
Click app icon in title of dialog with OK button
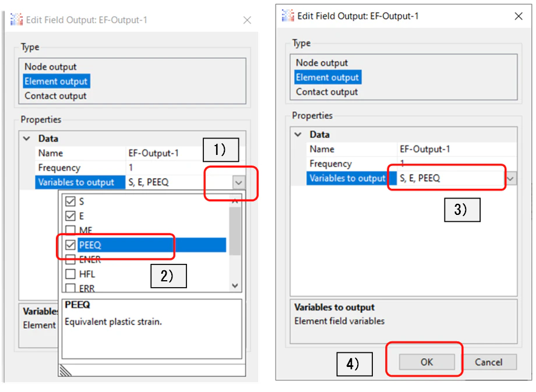(288, 15)
